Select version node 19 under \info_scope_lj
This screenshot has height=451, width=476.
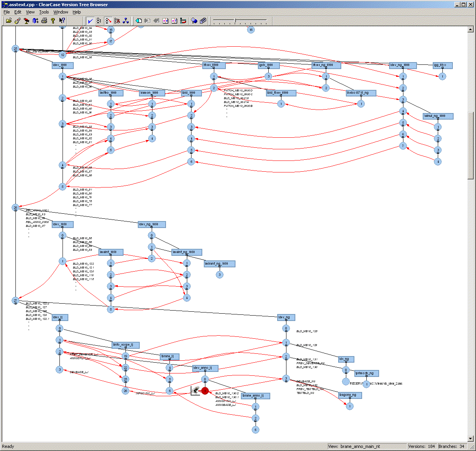(125, 356)
